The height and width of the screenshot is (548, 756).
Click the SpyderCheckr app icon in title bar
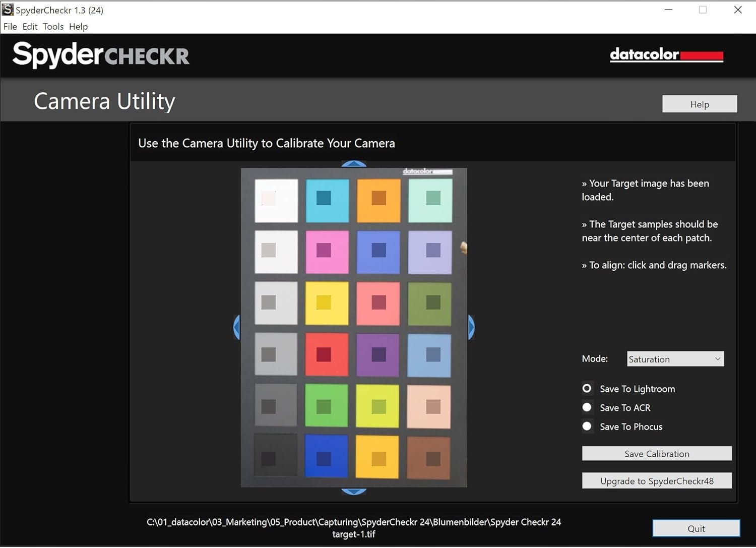8,10
